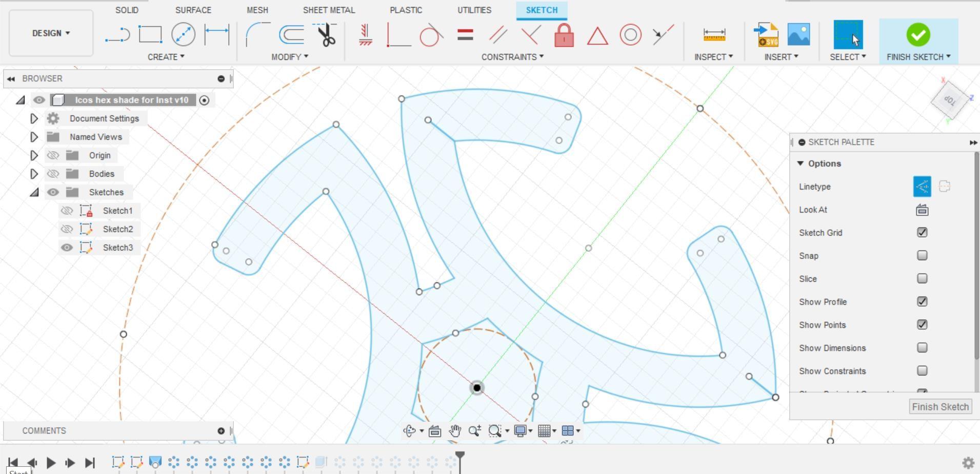Apply the Parallel constraint
This screenshot has height=474, width=980.
pos(498,35)
